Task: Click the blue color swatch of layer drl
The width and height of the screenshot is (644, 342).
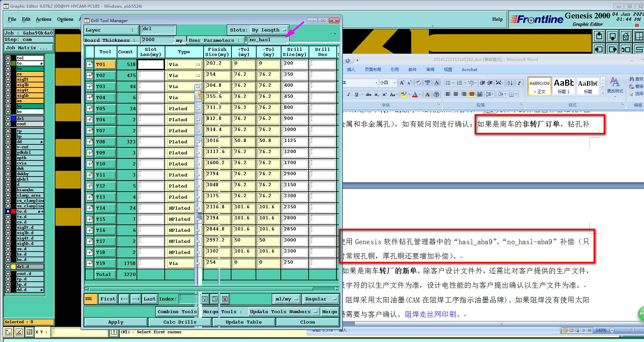Action: coord(14,119)
